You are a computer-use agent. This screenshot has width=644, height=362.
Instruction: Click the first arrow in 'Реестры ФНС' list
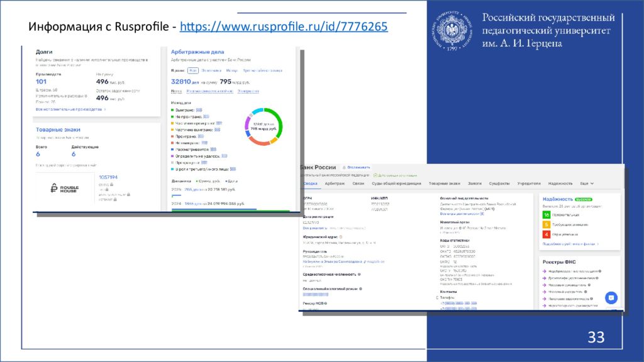click(544, 271)
